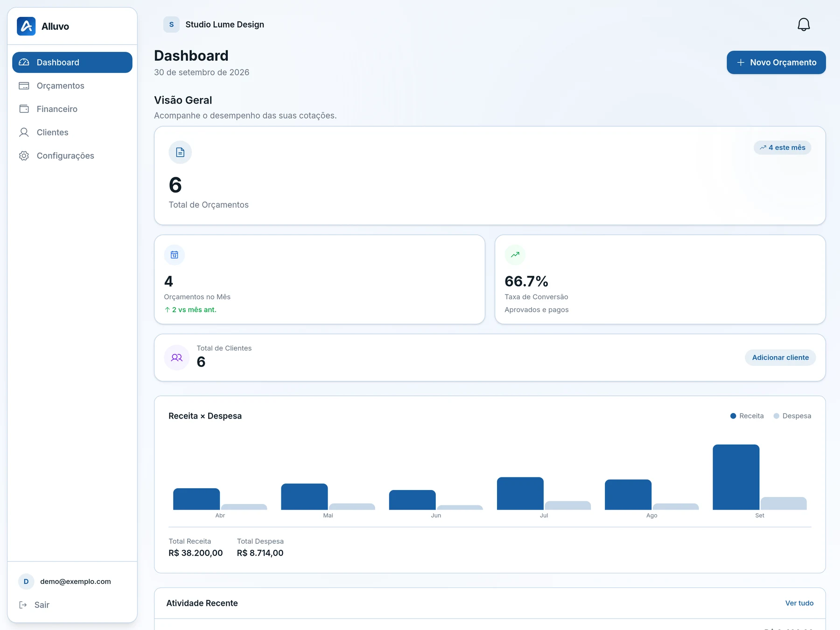Viewport: 840px width, 630px height.
Task: Click the Set expense bar
Action: 784,503
